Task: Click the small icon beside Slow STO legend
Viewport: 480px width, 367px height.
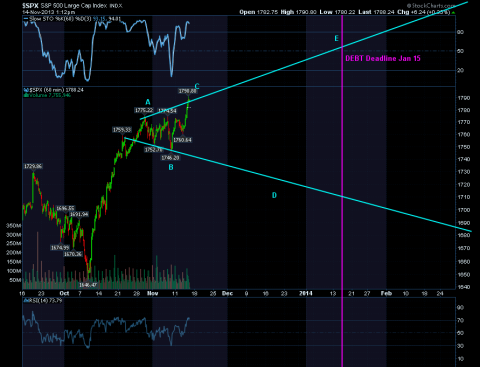Action: pos(26,19)
